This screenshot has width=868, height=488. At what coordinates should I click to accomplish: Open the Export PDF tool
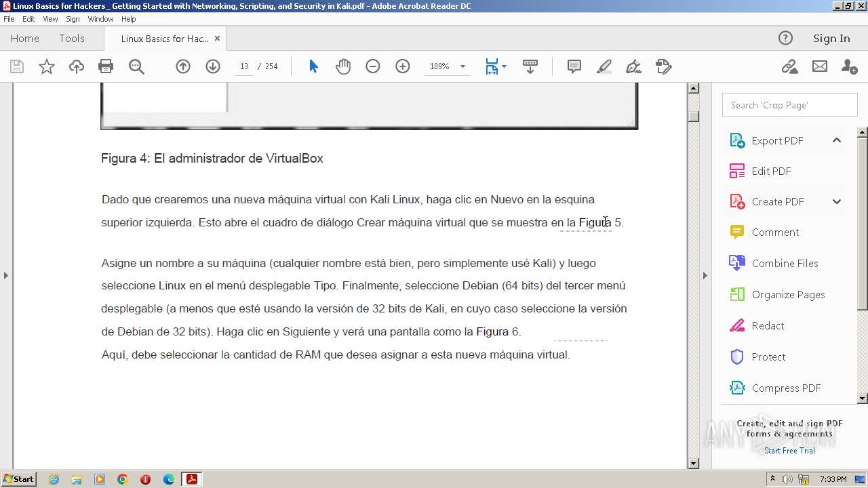pos(777,140)
